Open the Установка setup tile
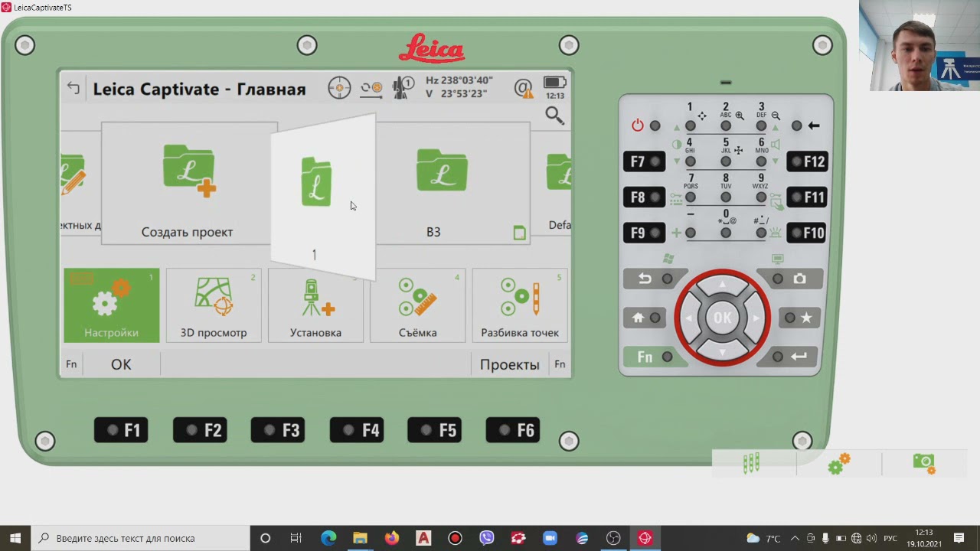This screenshot has height=551, width=980. point(315,305)
